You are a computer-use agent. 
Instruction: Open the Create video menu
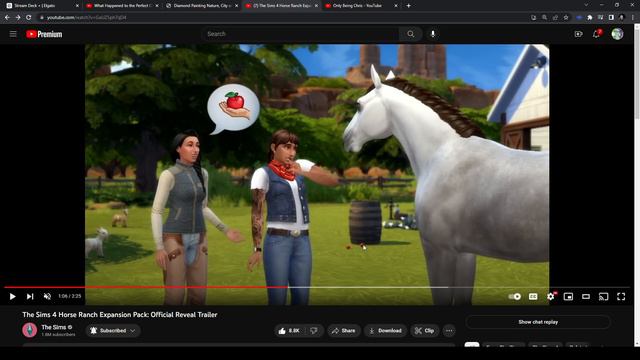point(578,34)
